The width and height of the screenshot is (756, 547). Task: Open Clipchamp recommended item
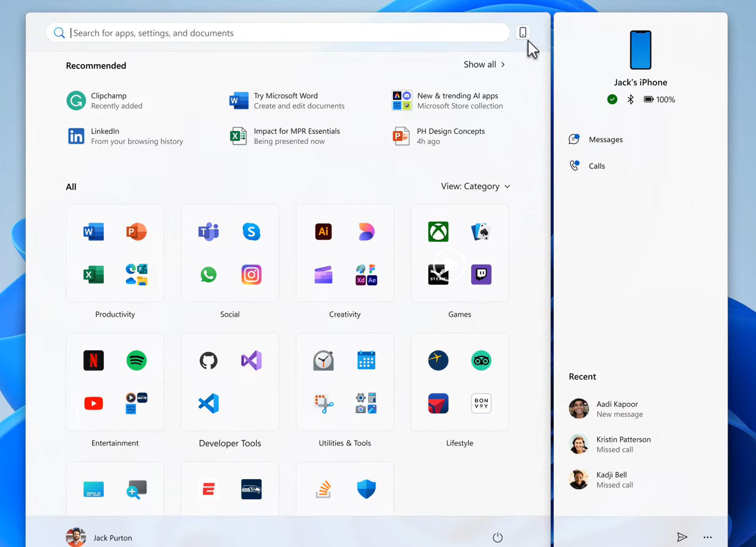(105, 101)
